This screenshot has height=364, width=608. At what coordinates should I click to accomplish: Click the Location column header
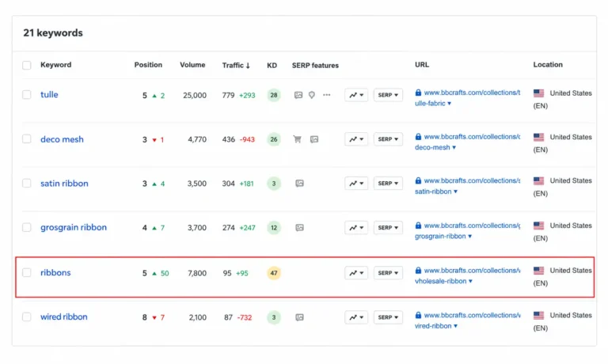pos(548,65)
